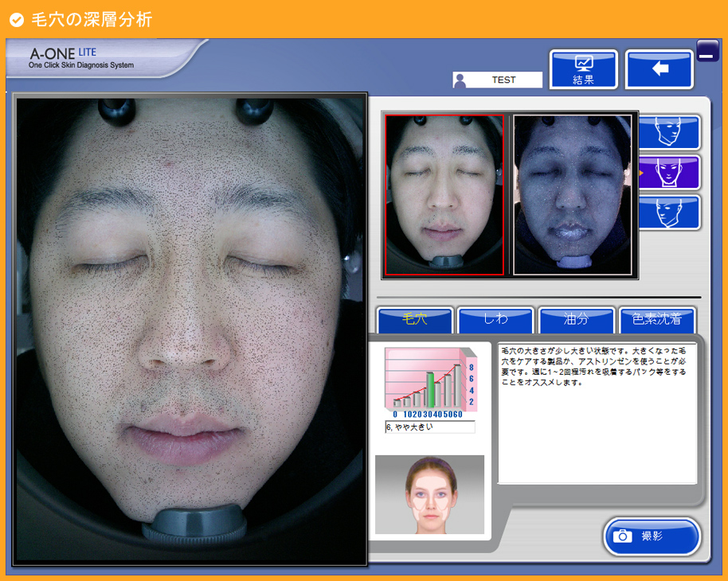Go back with the left arrow button

click(659, 69)
